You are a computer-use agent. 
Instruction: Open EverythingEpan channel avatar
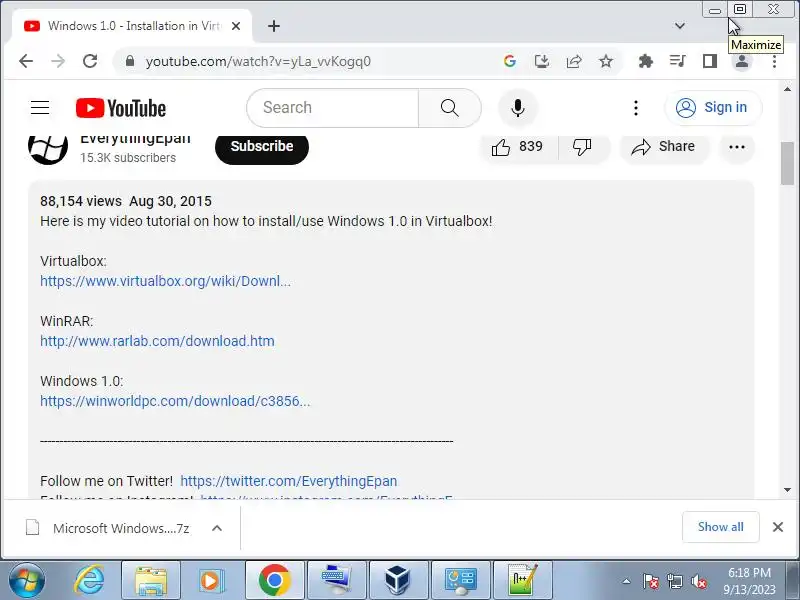pos(48,148)
